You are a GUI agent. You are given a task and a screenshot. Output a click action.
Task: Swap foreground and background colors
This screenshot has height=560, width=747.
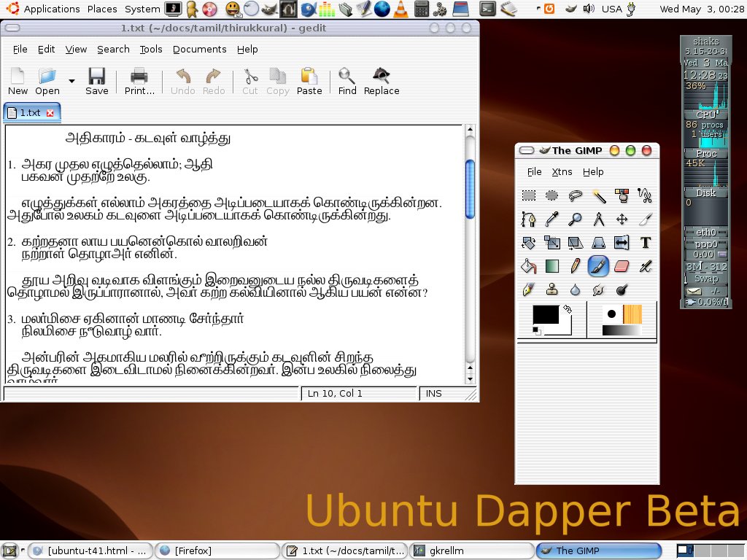(567, 309)
